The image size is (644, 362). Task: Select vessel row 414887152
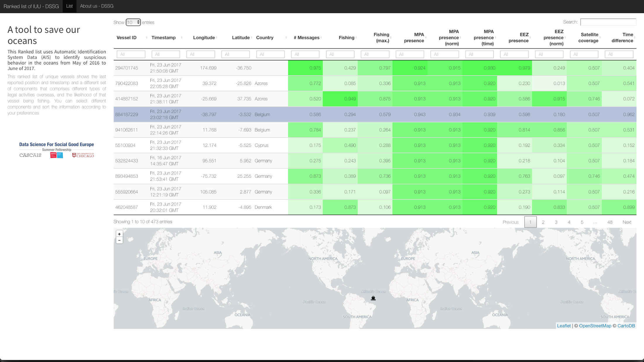click(x=375, y=99)
